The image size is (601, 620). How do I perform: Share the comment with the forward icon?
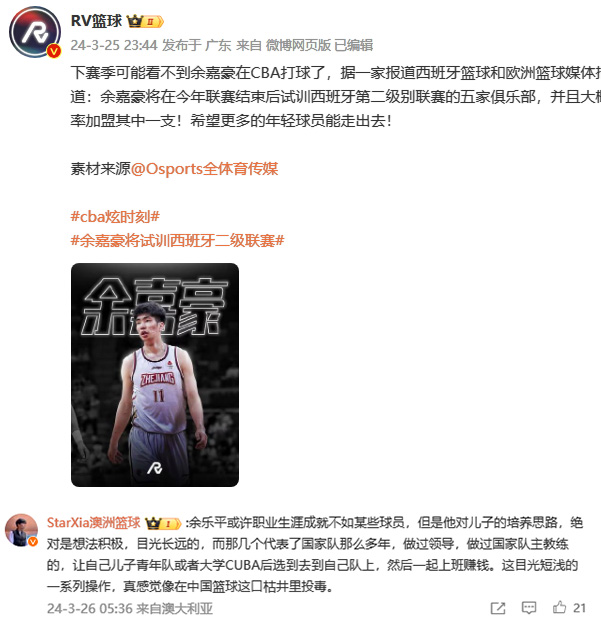[x=498, y=608]
